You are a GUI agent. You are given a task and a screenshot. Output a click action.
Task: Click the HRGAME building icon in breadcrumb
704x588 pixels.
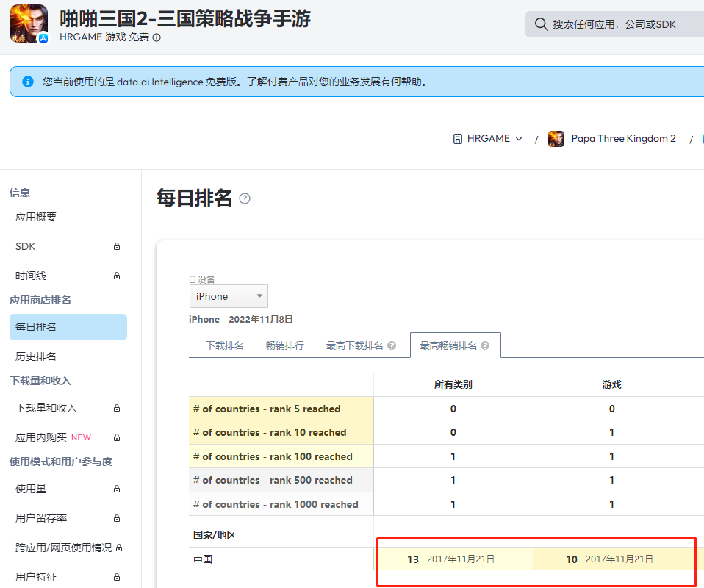[x=457, y=138]
